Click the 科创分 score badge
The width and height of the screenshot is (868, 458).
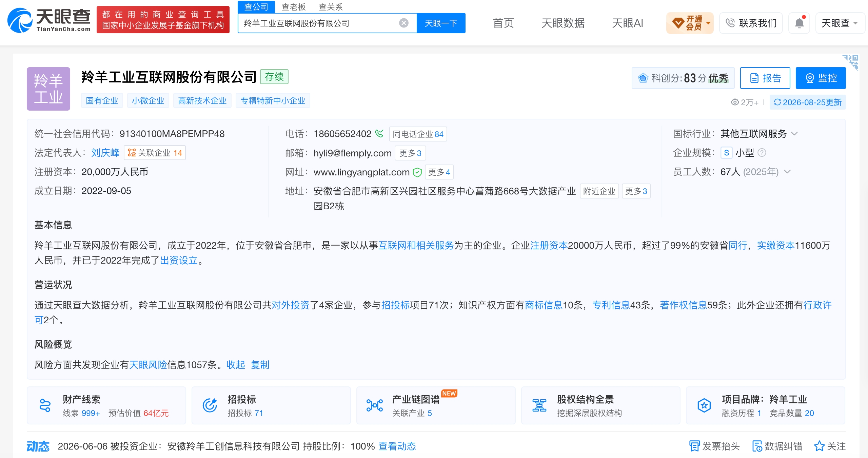pos(683,78)
